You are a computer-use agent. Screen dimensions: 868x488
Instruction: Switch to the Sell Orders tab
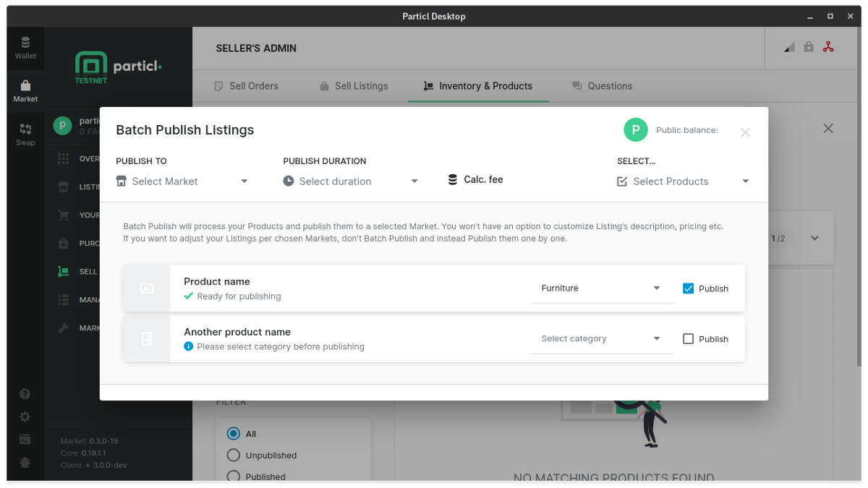tap(247, 86)
